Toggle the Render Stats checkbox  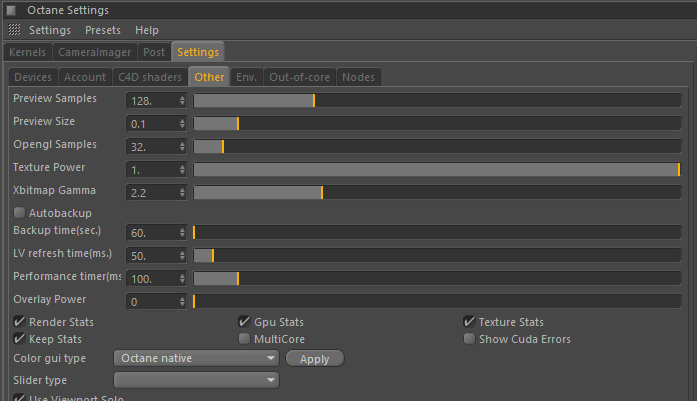pyautogui.click(x=19, y=322)
